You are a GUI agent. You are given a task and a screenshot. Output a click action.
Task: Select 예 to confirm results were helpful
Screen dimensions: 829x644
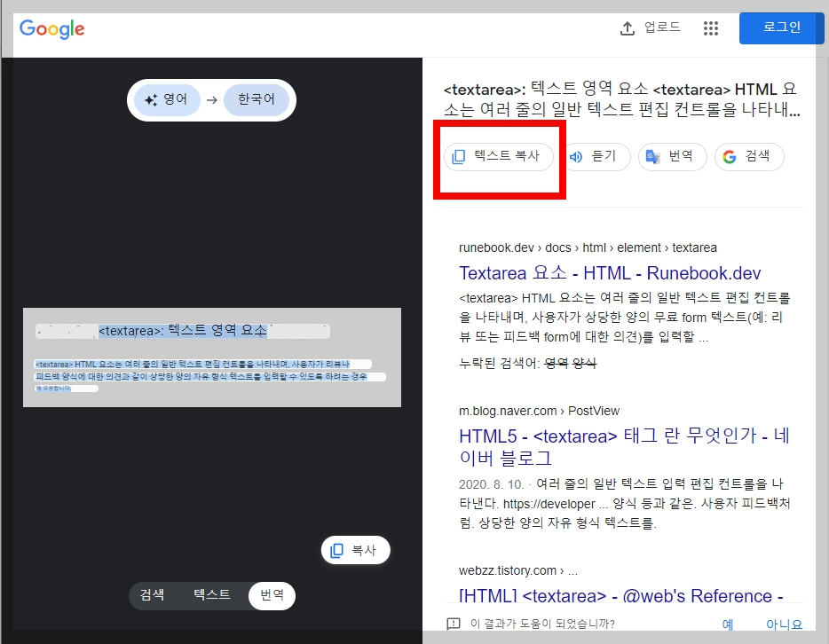tap(727, 624)
